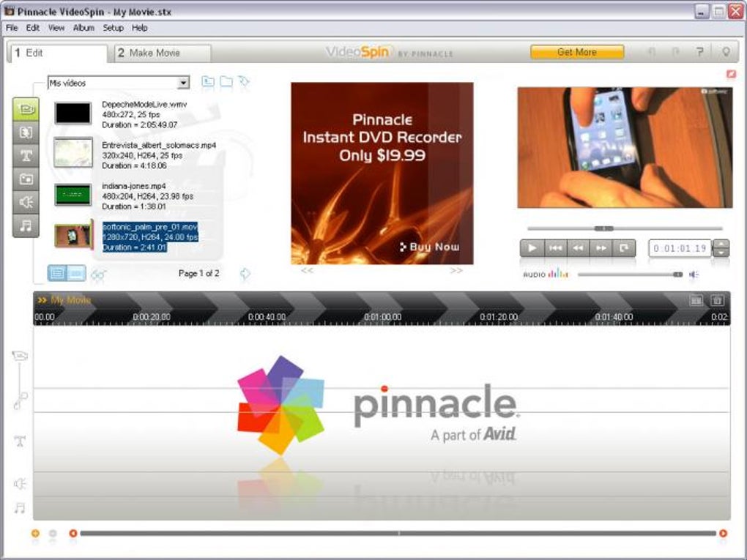Browse for a video folder icon
This screenshot has height=560, width=747.
pos(226,82)
